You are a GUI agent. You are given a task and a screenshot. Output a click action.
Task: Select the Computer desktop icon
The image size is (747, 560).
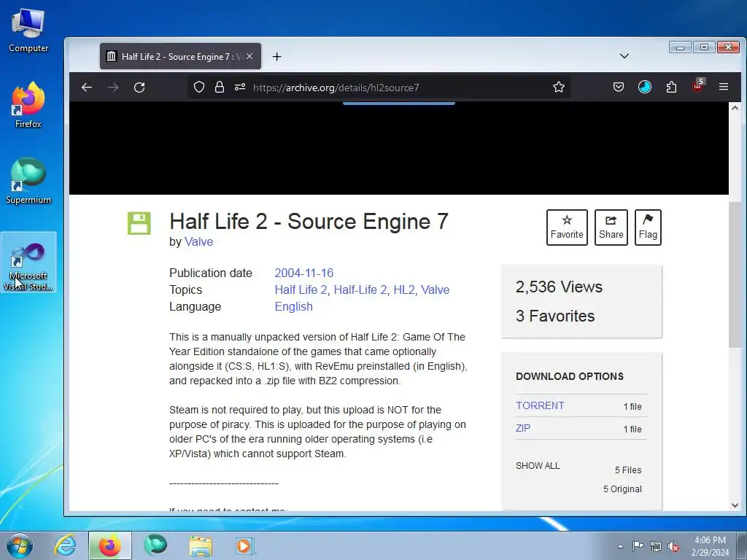click(28, 31)
